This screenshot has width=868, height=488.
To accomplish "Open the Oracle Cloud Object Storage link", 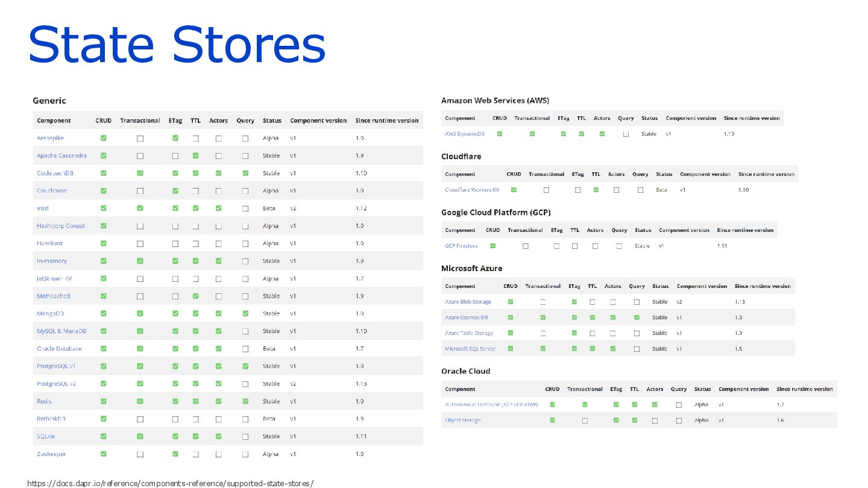I will click(463, 421).
